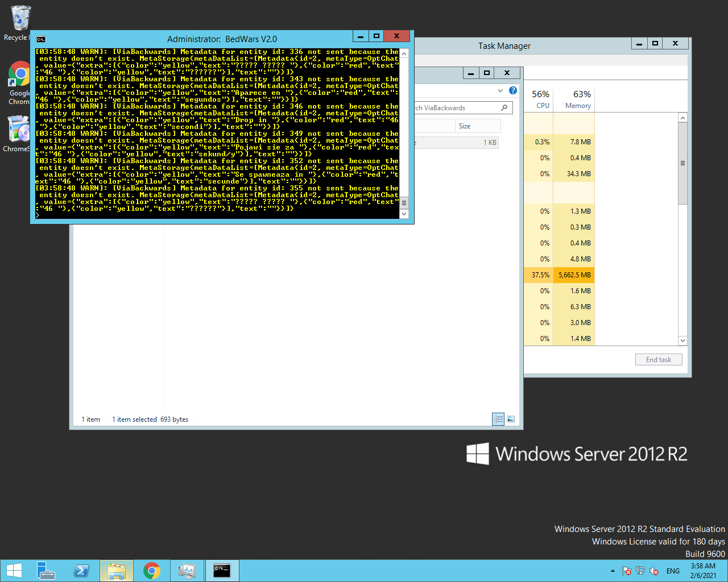Switch Explorer to details view
The image size is (728, 582).
(498, 419)
